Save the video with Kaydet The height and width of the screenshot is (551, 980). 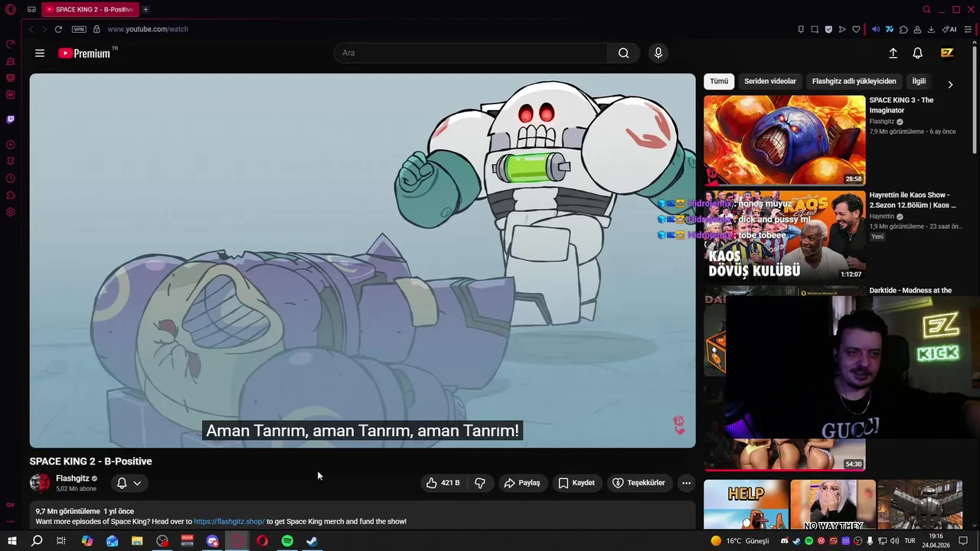point(577,483)
